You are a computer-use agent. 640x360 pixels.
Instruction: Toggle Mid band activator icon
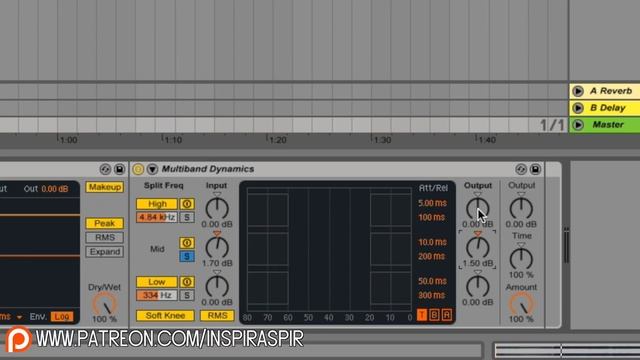(x=187, y=243)
